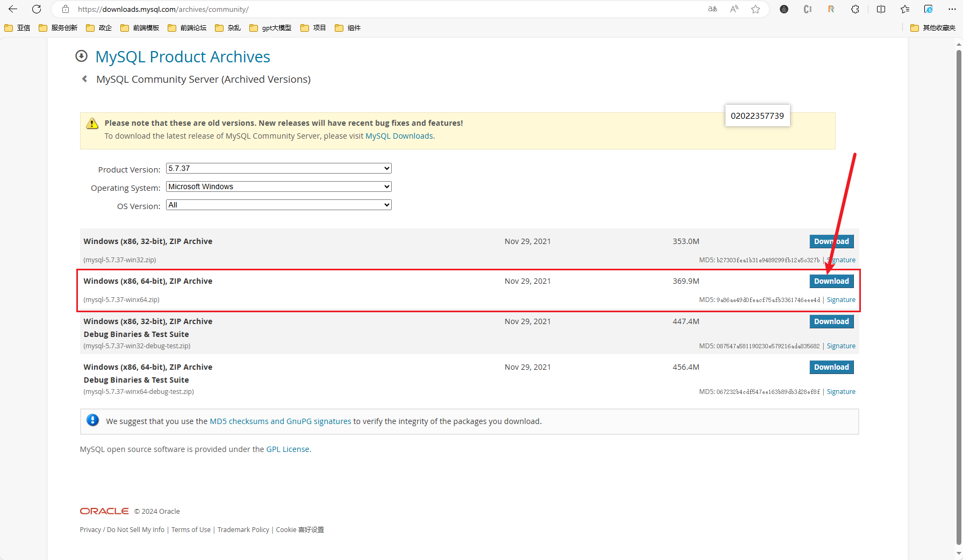Open the Terms of Use footer link
This screenshot has width=963, height=560.
[x=191, y=529]
